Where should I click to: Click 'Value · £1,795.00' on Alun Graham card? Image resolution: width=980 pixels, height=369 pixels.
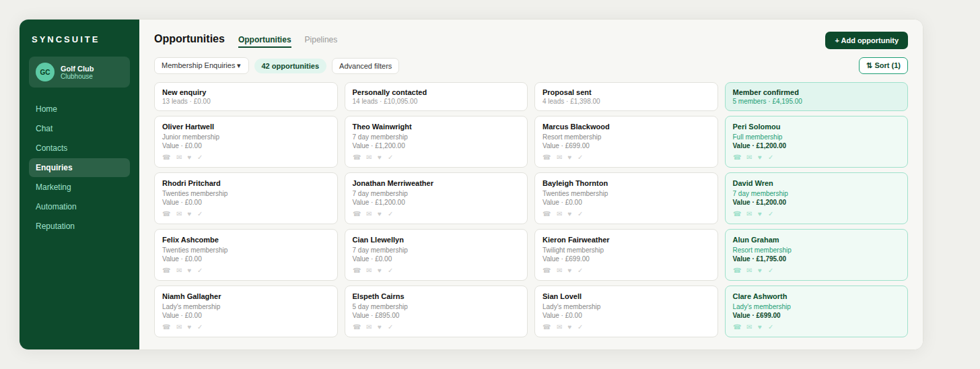759,259
